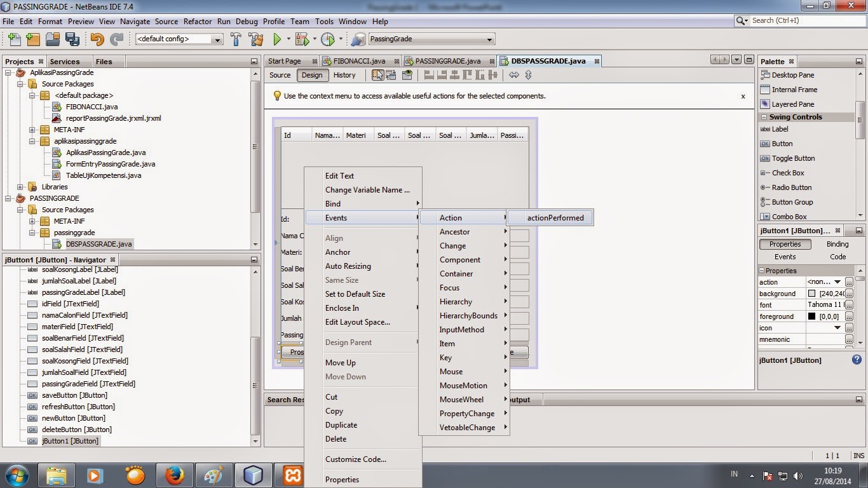Dismiss the context menu hint bar
Image resolution: width=868 pixels, height=488 pixels.
[x=743, y=97]
